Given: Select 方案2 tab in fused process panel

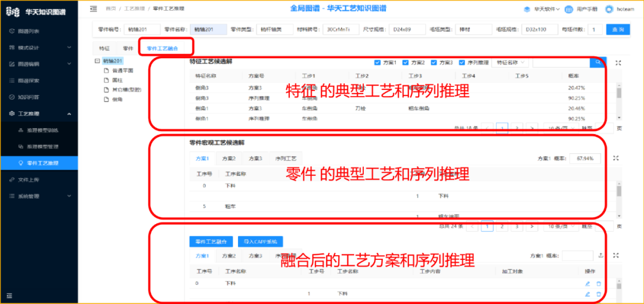Looking at the screenshot, I should 229,256.
